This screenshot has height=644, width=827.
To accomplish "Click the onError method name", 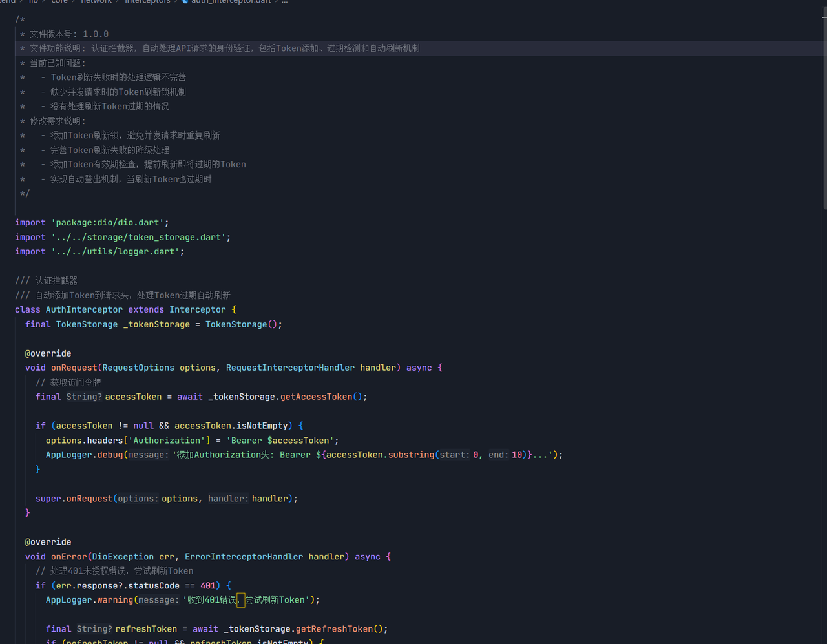I will (69, 557).
